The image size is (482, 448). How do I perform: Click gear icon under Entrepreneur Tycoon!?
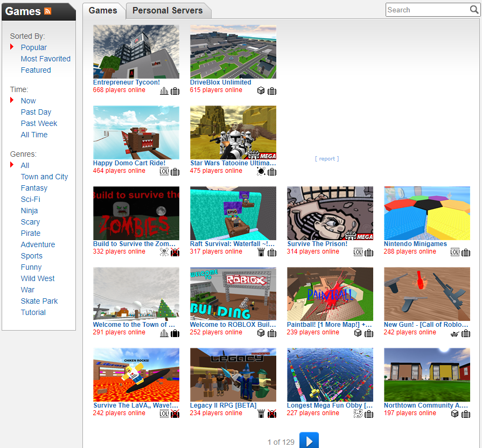click(175, 91)
